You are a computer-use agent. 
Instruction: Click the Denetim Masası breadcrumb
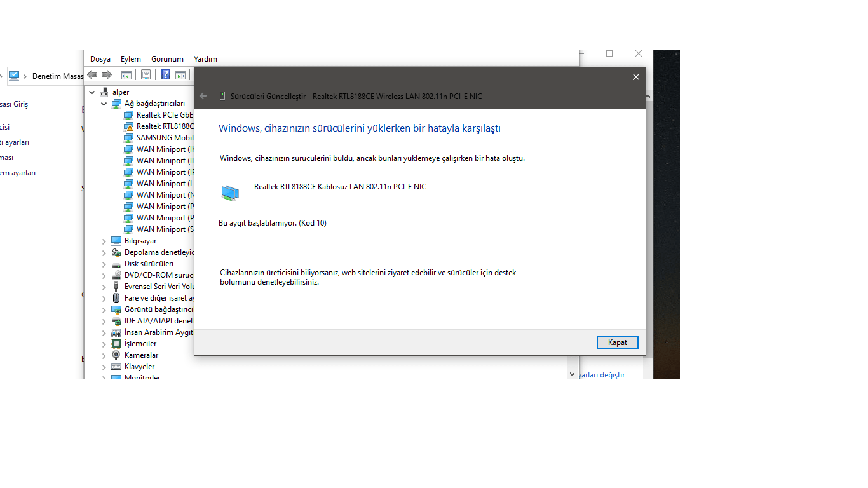pyautogui.click(x=58, y=76)
